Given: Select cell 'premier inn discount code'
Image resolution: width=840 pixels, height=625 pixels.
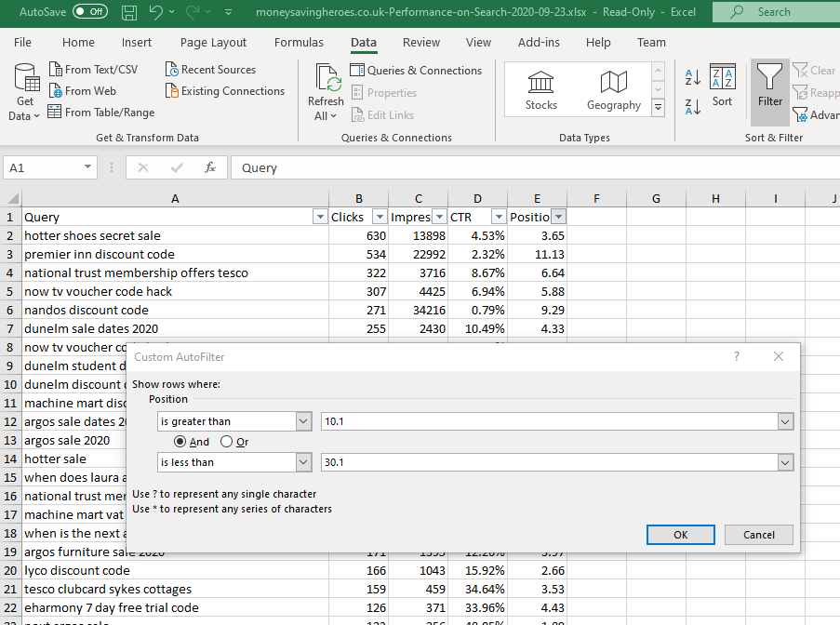Looking at the screenshot, I should pyautogui.click(x=175, y=255).
